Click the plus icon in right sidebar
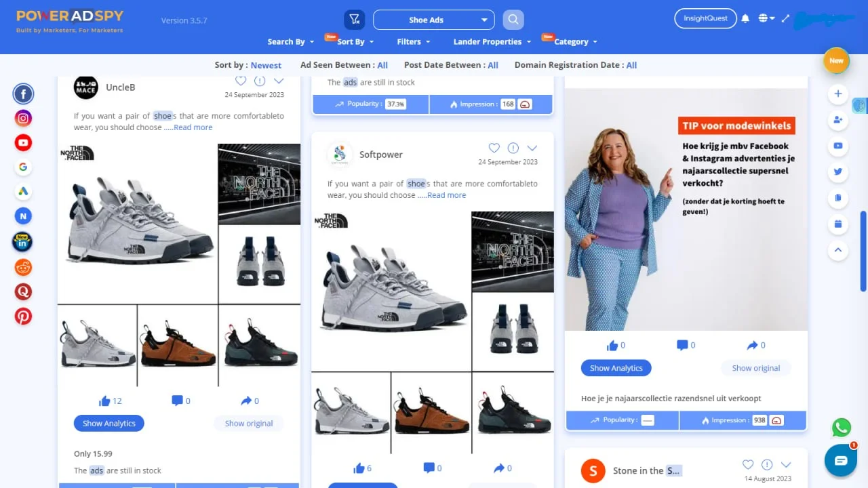This screenshot has width=868, height=488. point(838,94)
